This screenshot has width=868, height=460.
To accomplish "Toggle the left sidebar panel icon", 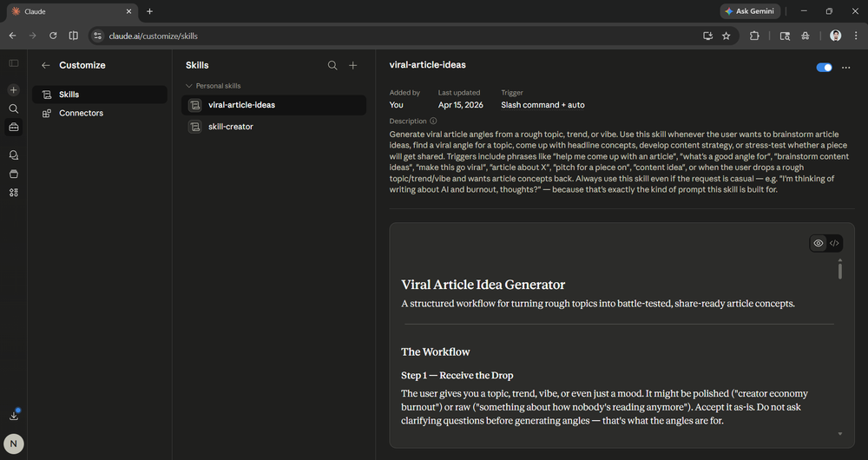I will pyautogui.click(x=14, y=62).
